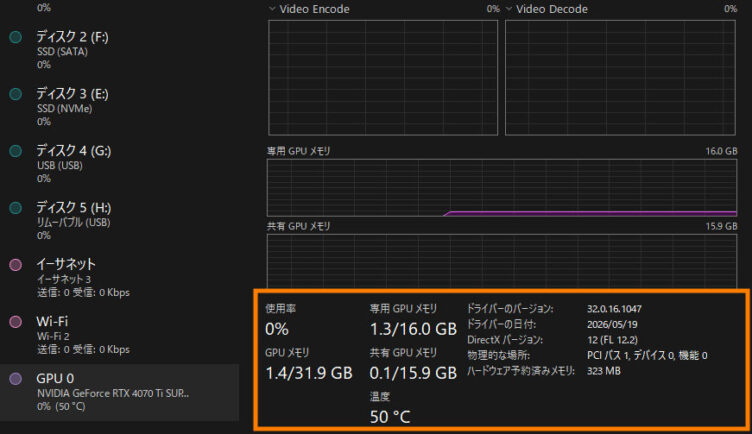Click the Video Decode graph area
Image resolution: width=752 pixels, height=434 pixels.
coord(620,78)
